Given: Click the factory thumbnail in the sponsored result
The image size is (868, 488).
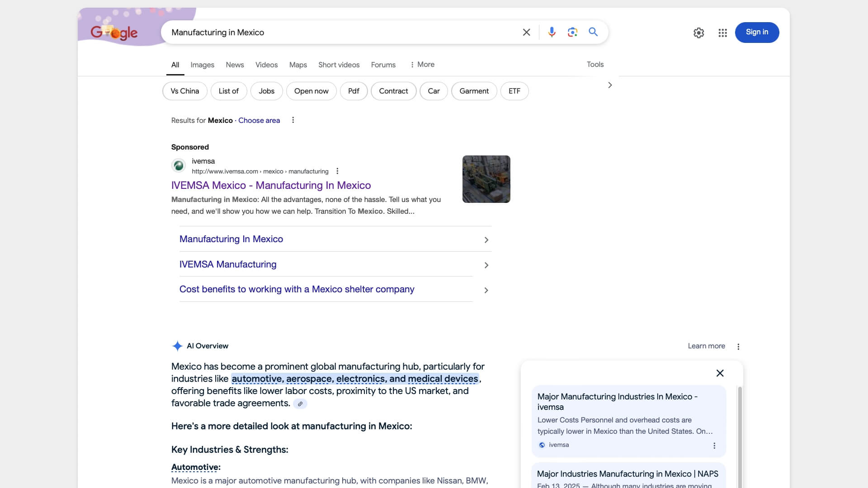Looking at the screenshot, I should 486,179.
